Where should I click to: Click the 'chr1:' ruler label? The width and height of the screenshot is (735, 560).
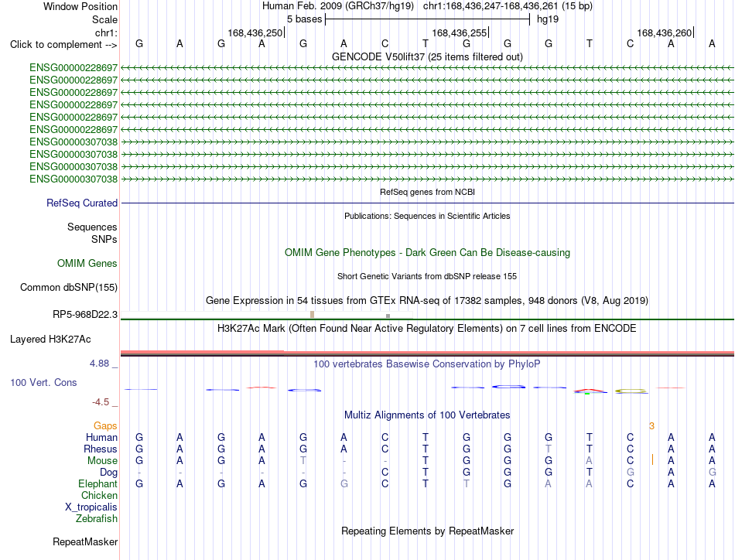point(106,32)
